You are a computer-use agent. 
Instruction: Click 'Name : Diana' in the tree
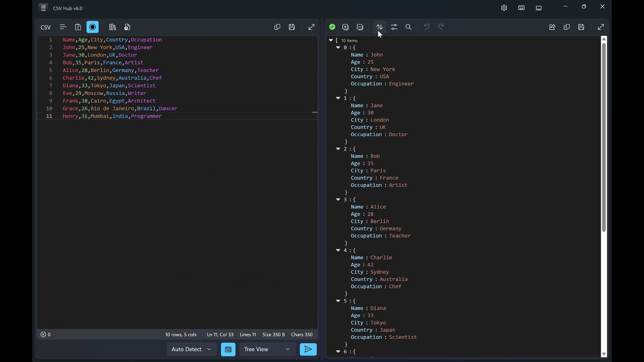coord(369,309)
